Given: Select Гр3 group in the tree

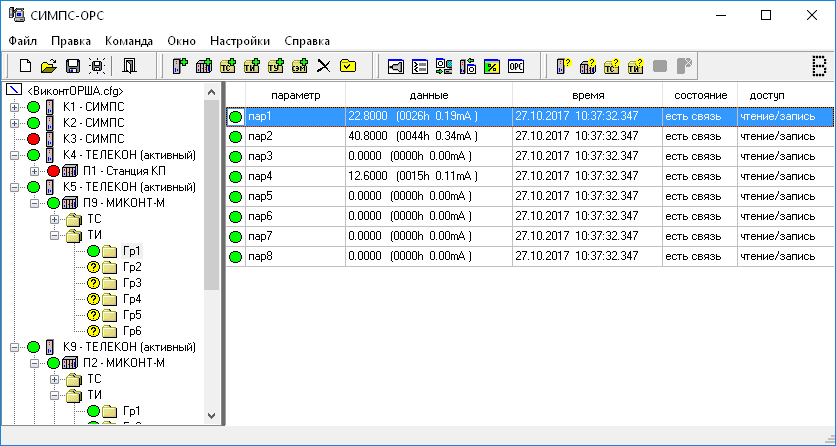Looking at the screenshot, I should tap(132, 283).
